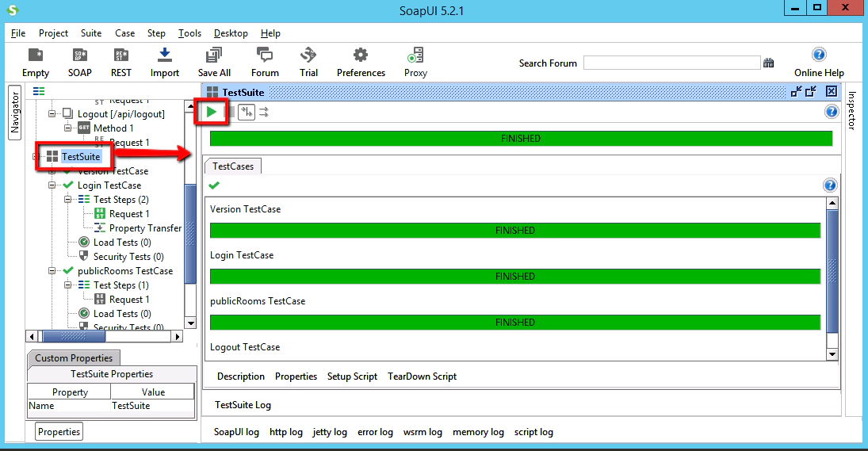Viewport: 868px width, 451px height.
Task: Open the Description tab
Action: [x=241, y=376]
